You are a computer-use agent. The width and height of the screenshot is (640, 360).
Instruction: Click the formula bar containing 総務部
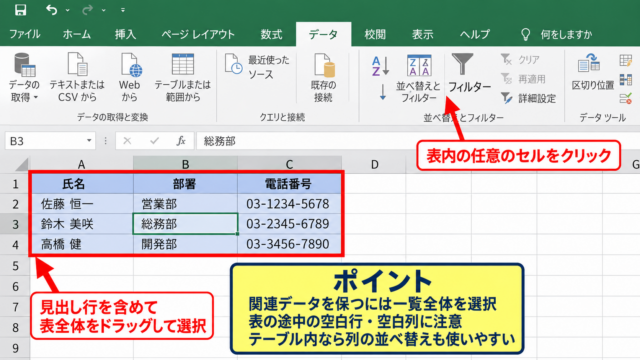[418, 141]
